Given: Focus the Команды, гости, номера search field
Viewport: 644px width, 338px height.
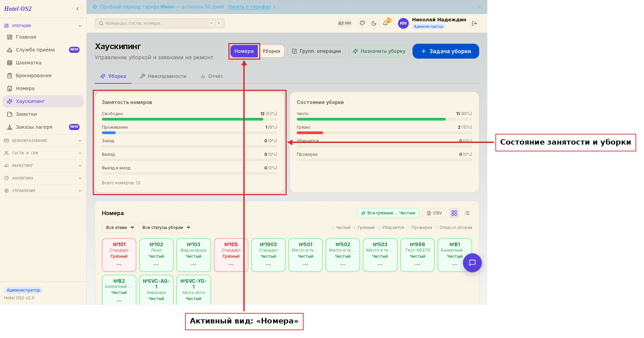Looking at the screenshot, I should point(160,23).
